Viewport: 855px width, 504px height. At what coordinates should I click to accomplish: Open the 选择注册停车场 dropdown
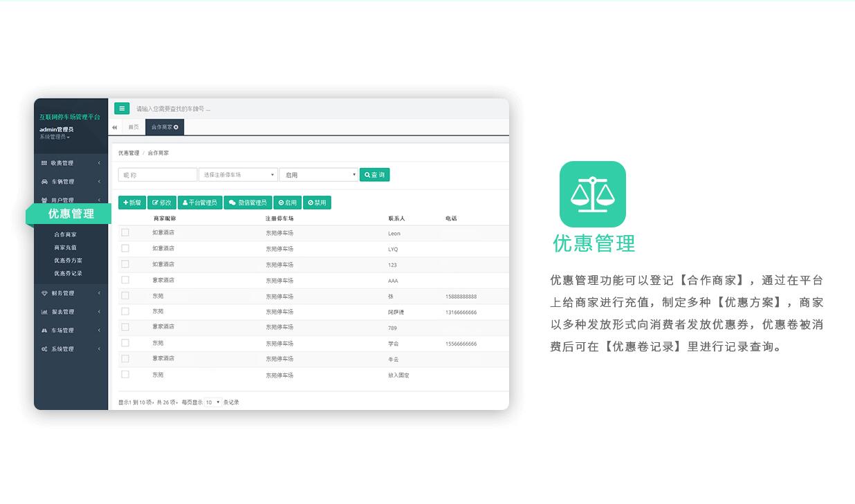(238, 175)
